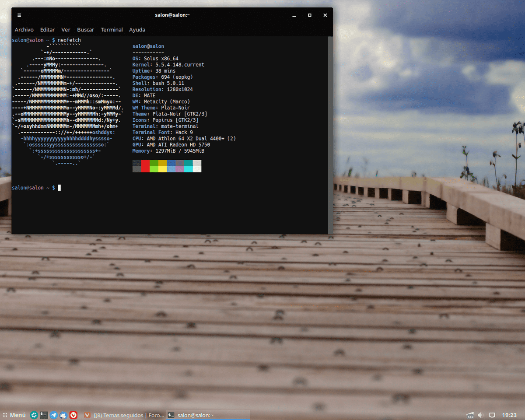This screenshot has height=420, width=525.
Task: Click the Kernel: 5.5.4-148.current line
Action: (x=168, y=65)
